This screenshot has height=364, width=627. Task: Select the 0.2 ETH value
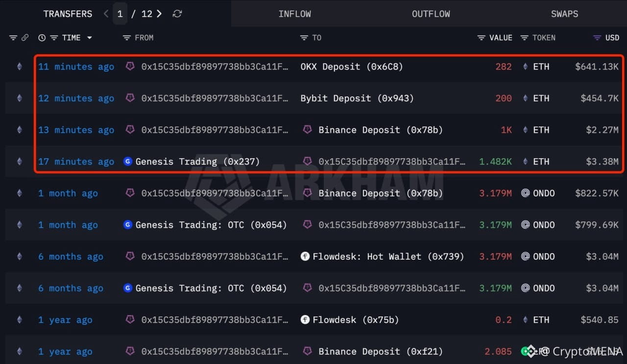click(x=504, y=320)
